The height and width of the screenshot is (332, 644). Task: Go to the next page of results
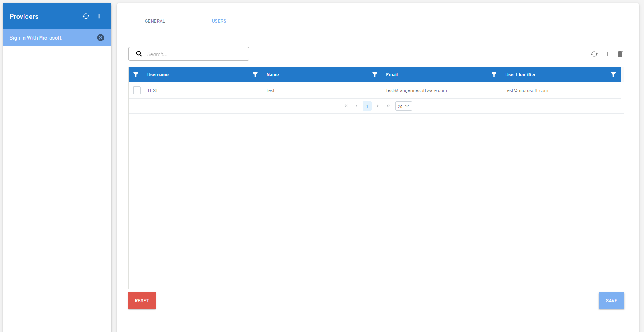(x=377, y=106)
